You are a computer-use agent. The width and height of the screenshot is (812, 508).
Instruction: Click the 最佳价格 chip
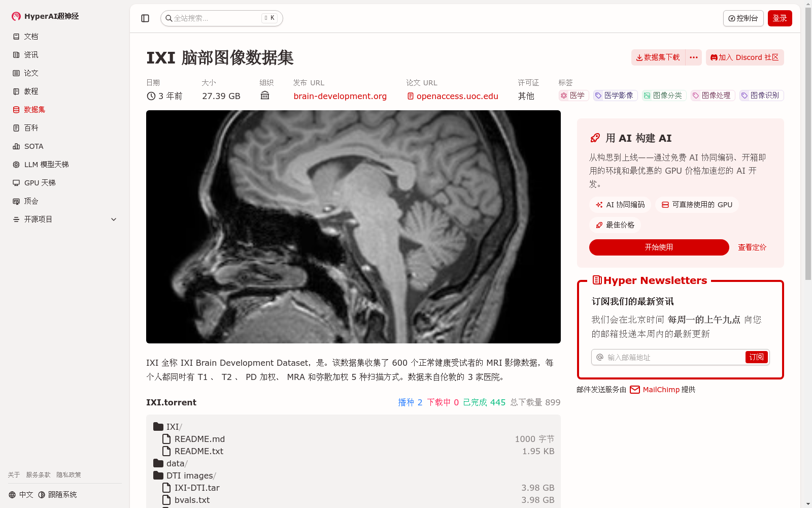pos(615,225)
